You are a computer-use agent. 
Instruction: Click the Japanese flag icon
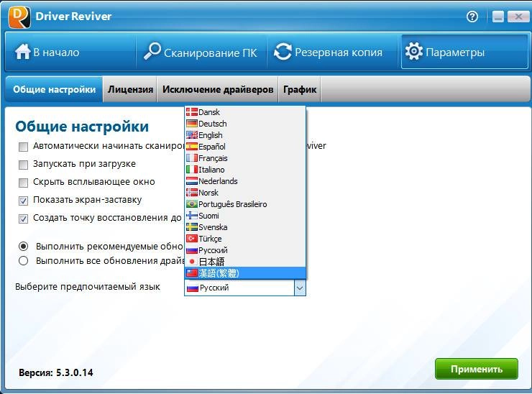192,261
